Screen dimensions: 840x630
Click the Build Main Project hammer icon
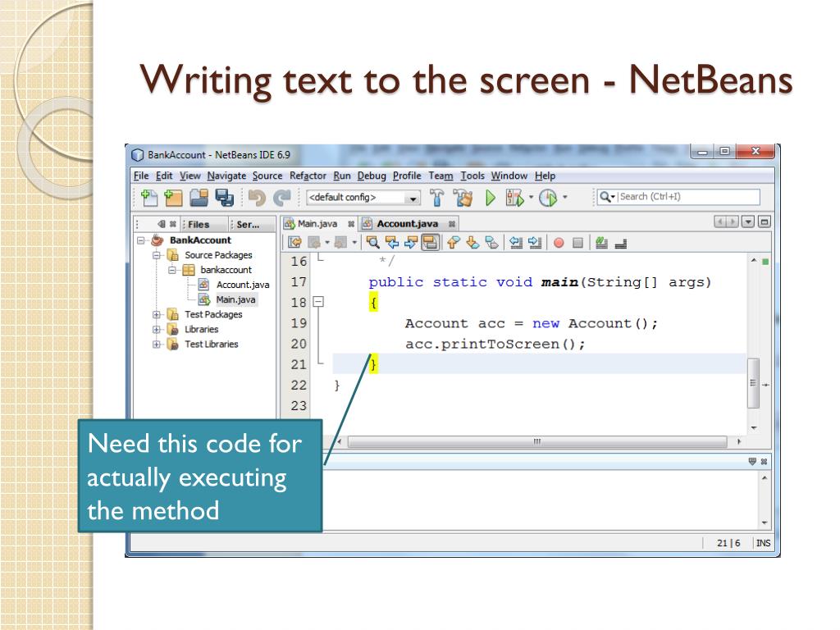click(436, 198)
